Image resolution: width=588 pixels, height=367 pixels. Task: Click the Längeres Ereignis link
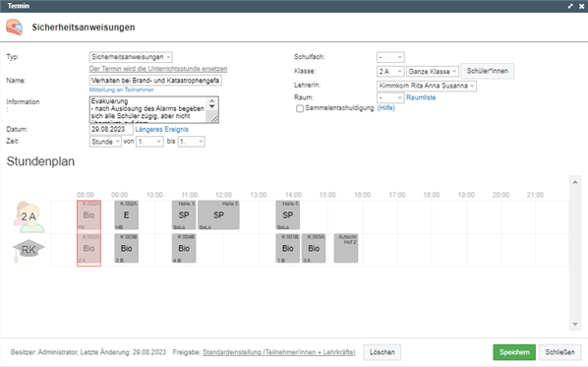point(161,130)
